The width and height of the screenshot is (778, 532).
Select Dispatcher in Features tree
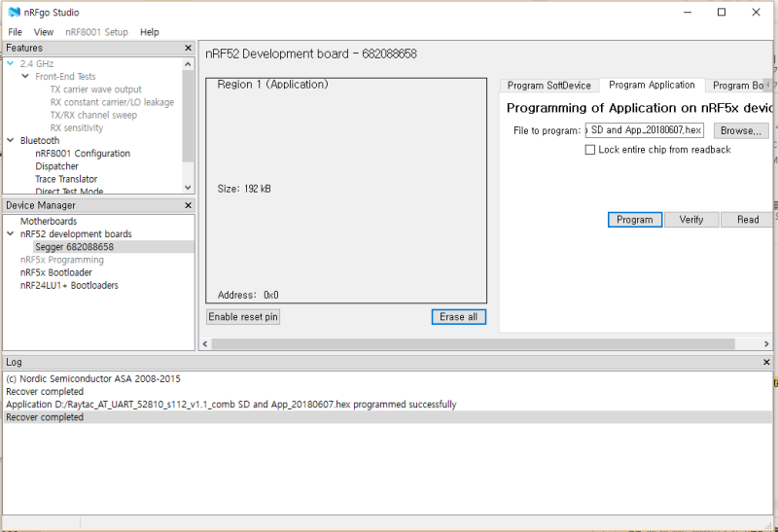[x=56, y=166]
